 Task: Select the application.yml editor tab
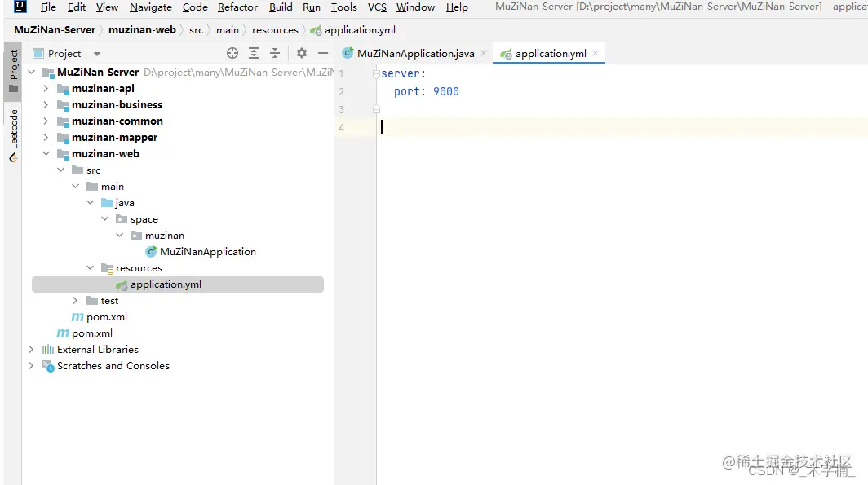pyautogui.click(x=550, y=53)
